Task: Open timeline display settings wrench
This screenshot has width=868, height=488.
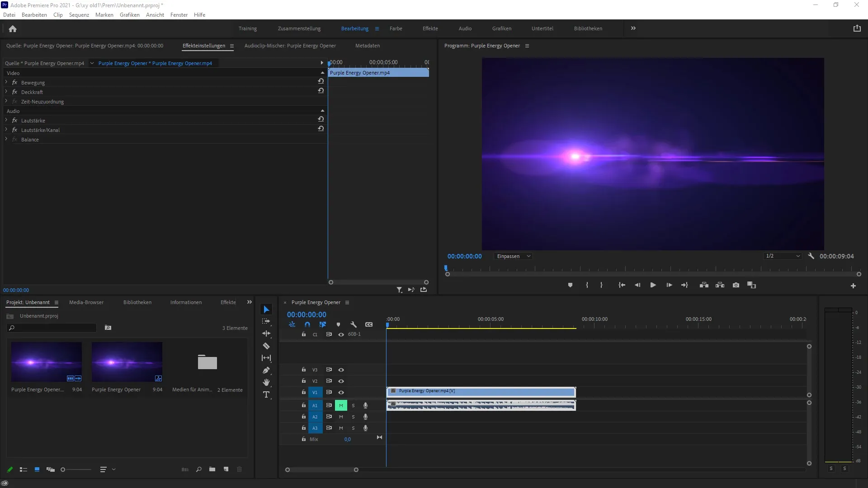Action: (x=354, y=324)
